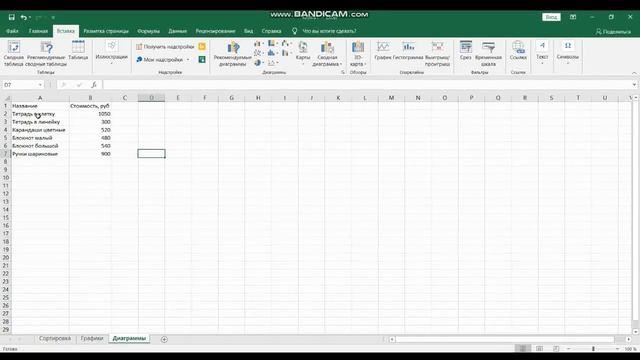
Task: Switch to the Разметка страницы tab
Action: pyautogui.click(x=106, y=31)
